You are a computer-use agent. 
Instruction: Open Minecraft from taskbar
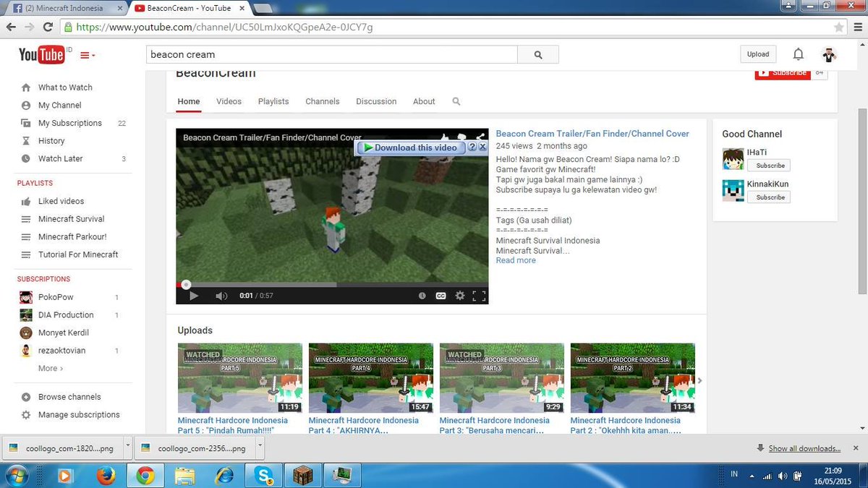click(x=302, y=475)
